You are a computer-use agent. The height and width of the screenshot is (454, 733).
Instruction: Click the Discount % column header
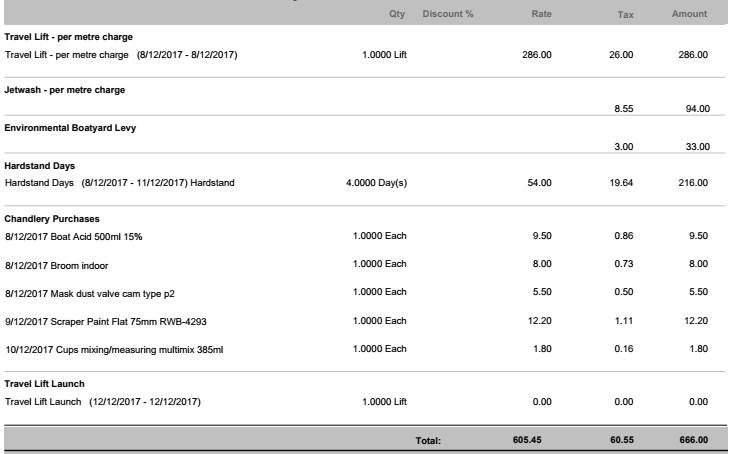tap(448, 15)
